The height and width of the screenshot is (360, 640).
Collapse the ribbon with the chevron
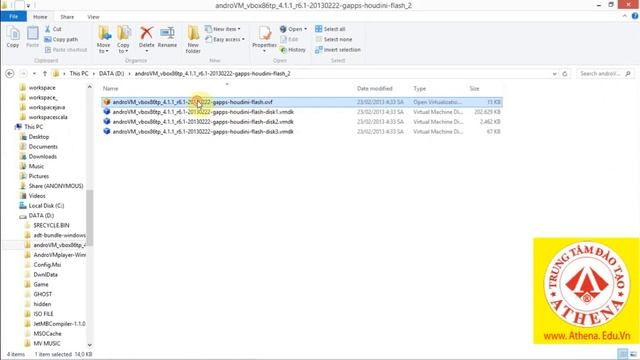coord(625,16)
